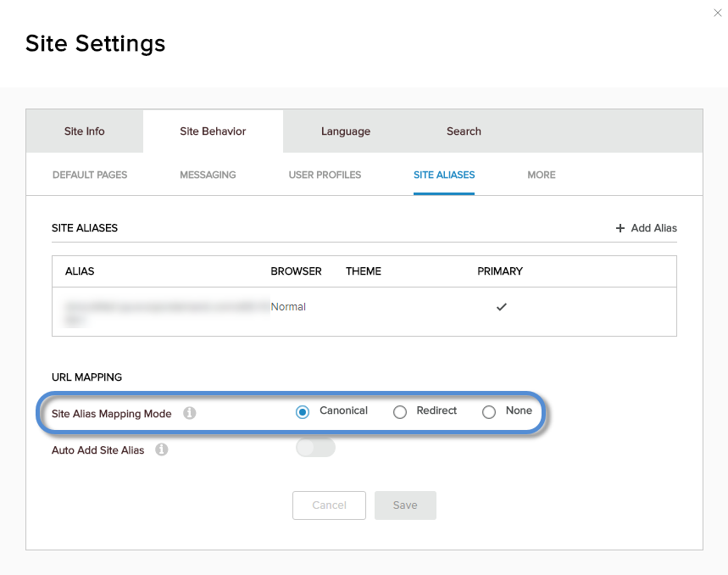Click the Normal link in the Browser column

[288, 307]
